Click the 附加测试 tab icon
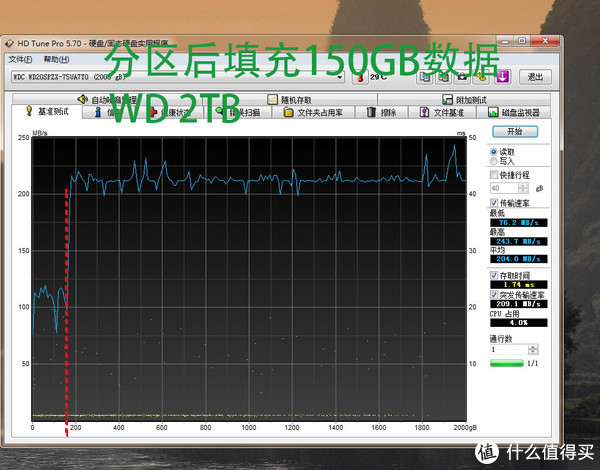The image size is (600, 470). (x=447, y=100)
